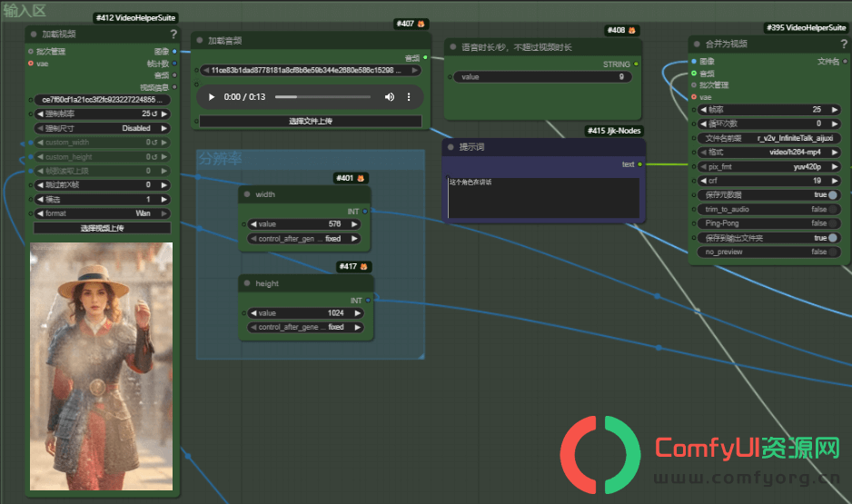Screen dimensions: 852x504
Task: Click the 文件名前缀 text field
Action: (x=768, y=138)
